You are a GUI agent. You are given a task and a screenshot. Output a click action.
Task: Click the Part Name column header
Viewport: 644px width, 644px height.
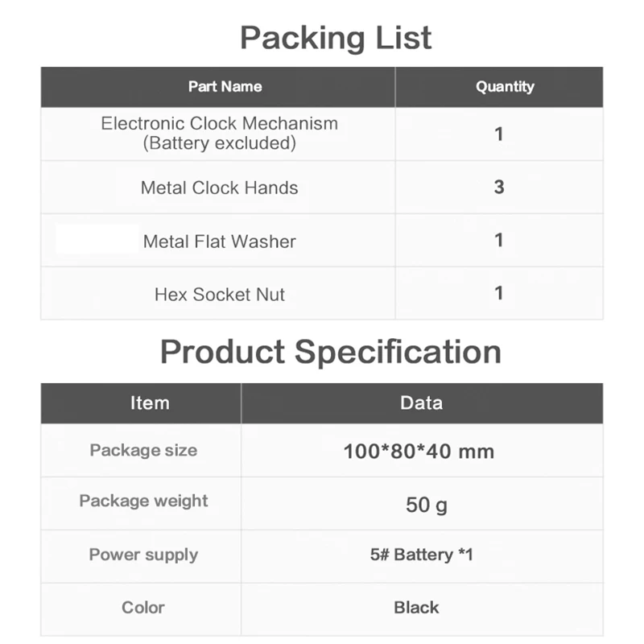pos(225,86)
